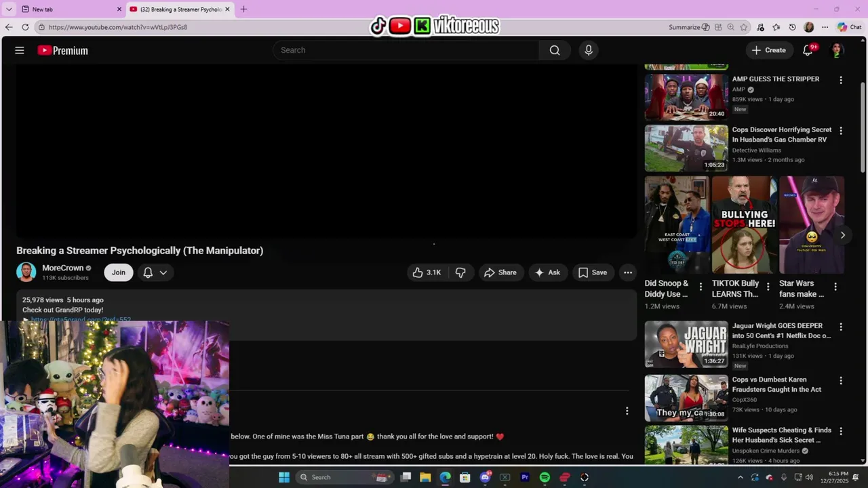Open YouTube account avatar menu
This screenshot has height=488, width=868.
pyautogui.click(x=837, y=50)
